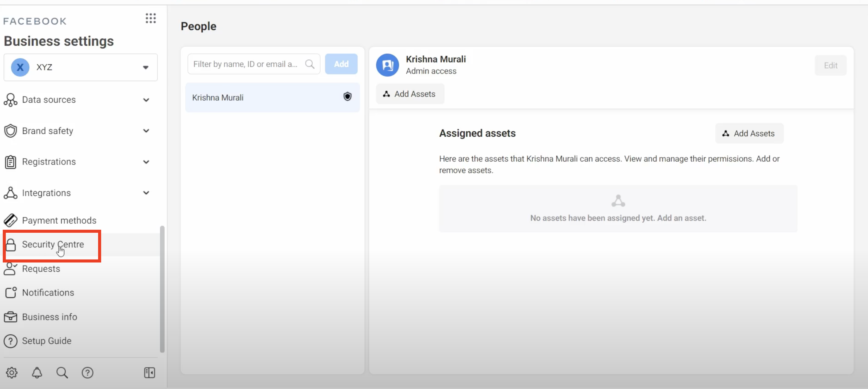Click the Data sources label
The image size is (868, 389).
49,100
